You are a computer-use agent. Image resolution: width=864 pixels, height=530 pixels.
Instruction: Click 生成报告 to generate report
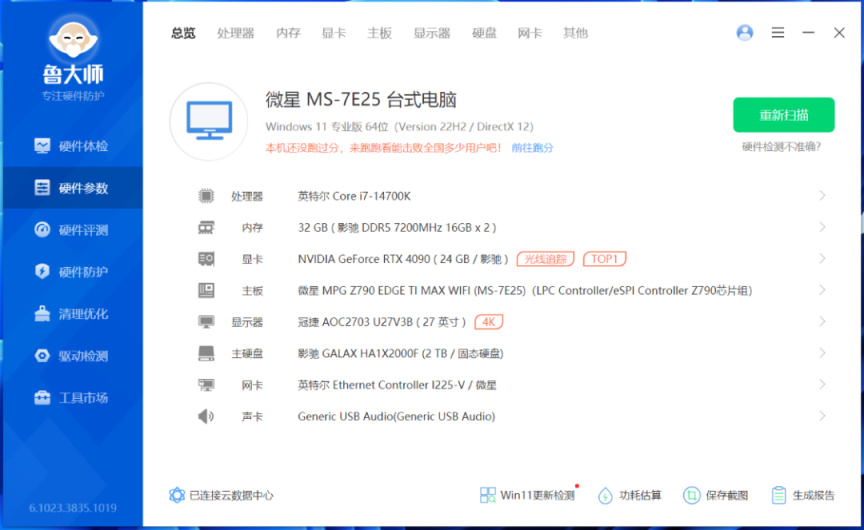pos(803,495)
